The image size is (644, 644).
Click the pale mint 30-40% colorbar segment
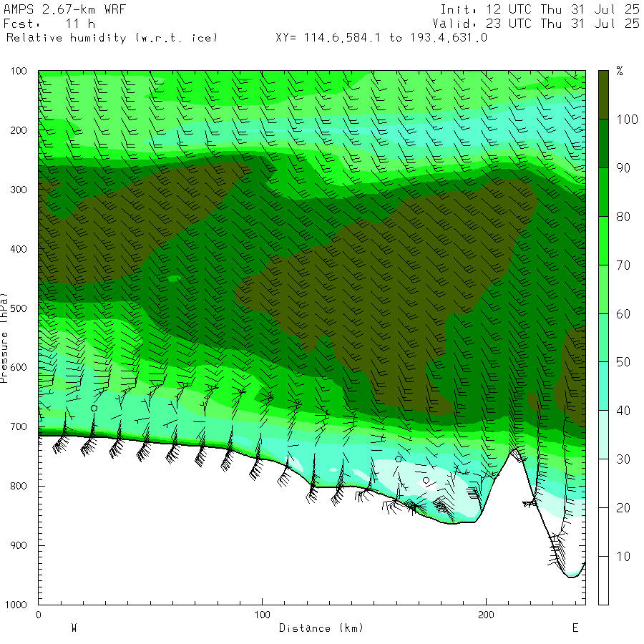coord(603,434)
